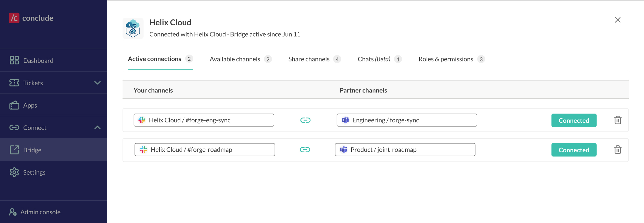
Task: Click the badge count 4 on Share channels
Action: [337, 59]
